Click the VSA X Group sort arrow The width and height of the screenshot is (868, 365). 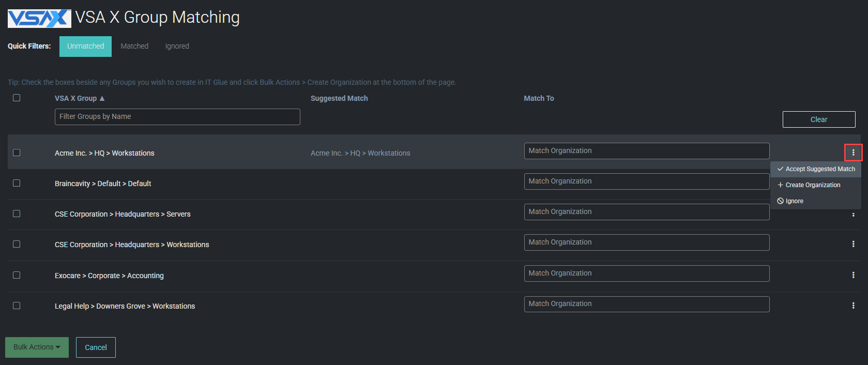[x=102, y=98]
